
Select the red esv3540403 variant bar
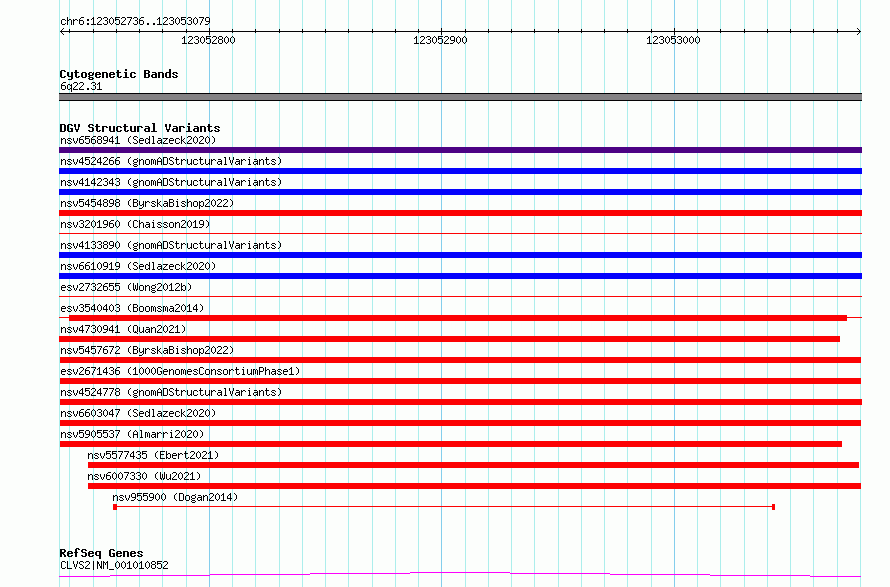(x=458, y=318)
